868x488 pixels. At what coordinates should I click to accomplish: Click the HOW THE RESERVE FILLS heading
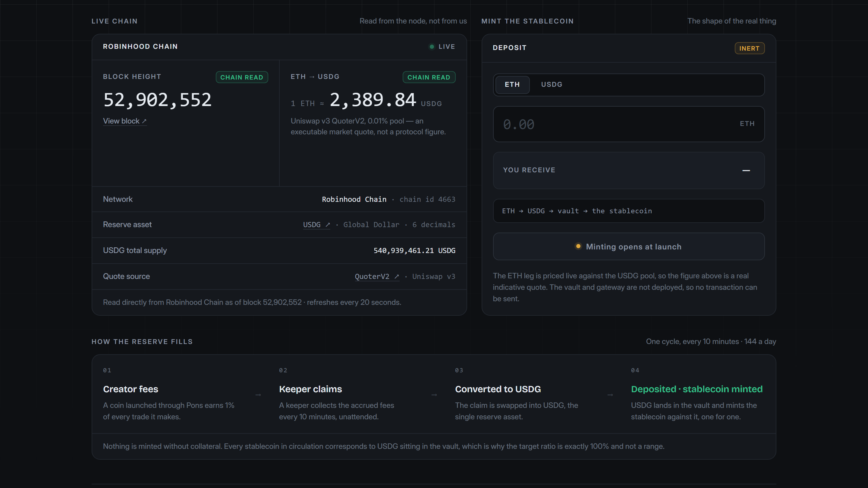142,342
